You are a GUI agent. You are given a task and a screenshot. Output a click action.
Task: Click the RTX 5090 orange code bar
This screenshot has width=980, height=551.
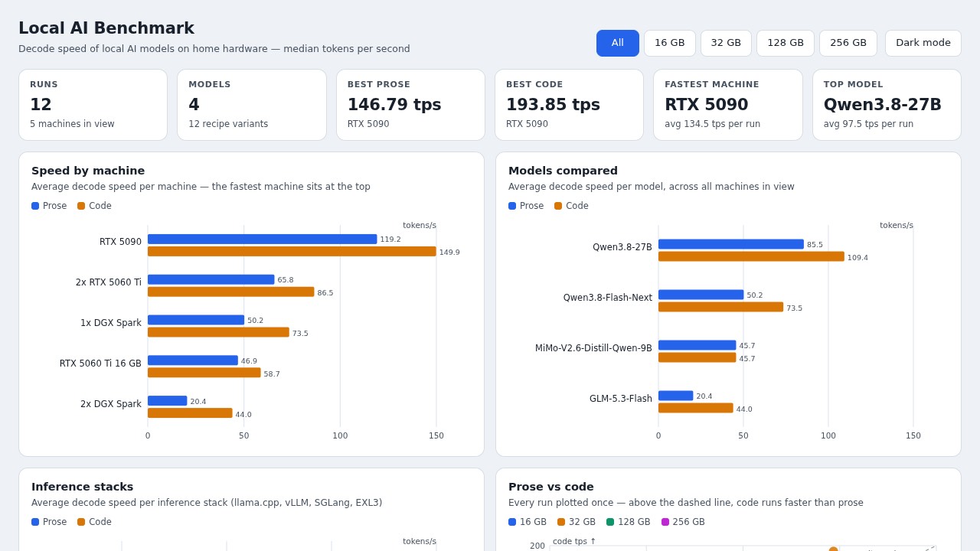(x=292, y=252)
